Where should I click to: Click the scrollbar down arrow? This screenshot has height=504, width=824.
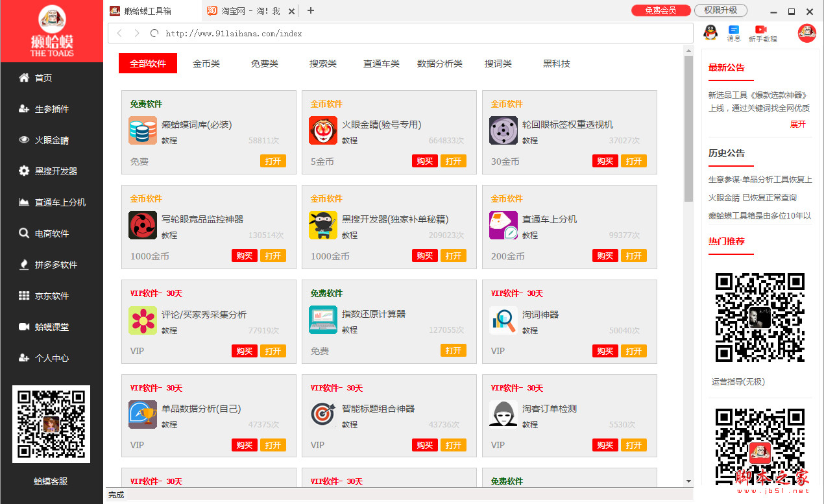[x=688, y=481]
